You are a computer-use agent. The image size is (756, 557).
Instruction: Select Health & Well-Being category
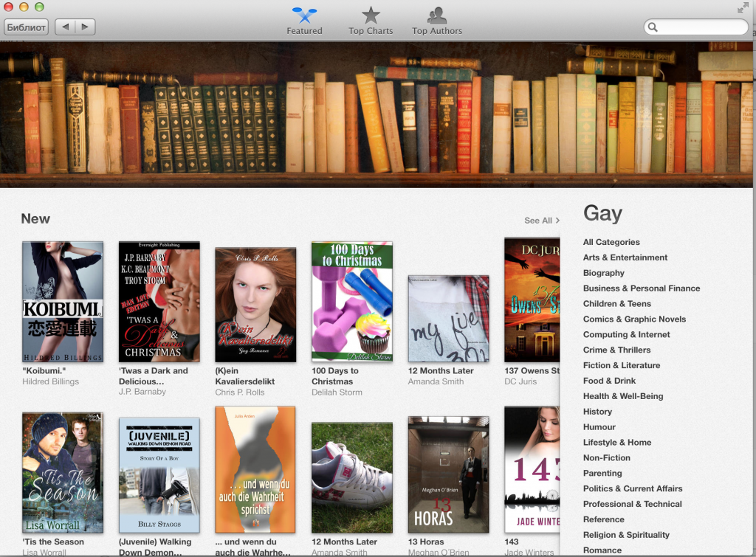[623, 396]
